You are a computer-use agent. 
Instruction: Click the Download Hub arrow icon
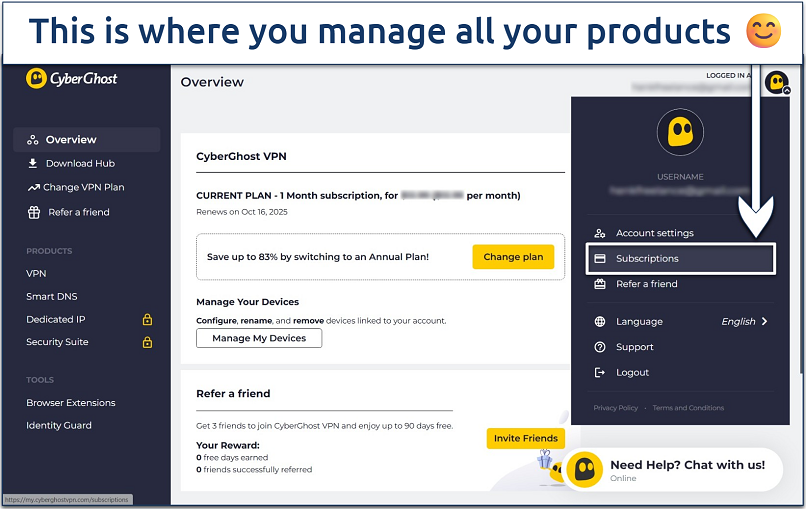coord(33,164)
